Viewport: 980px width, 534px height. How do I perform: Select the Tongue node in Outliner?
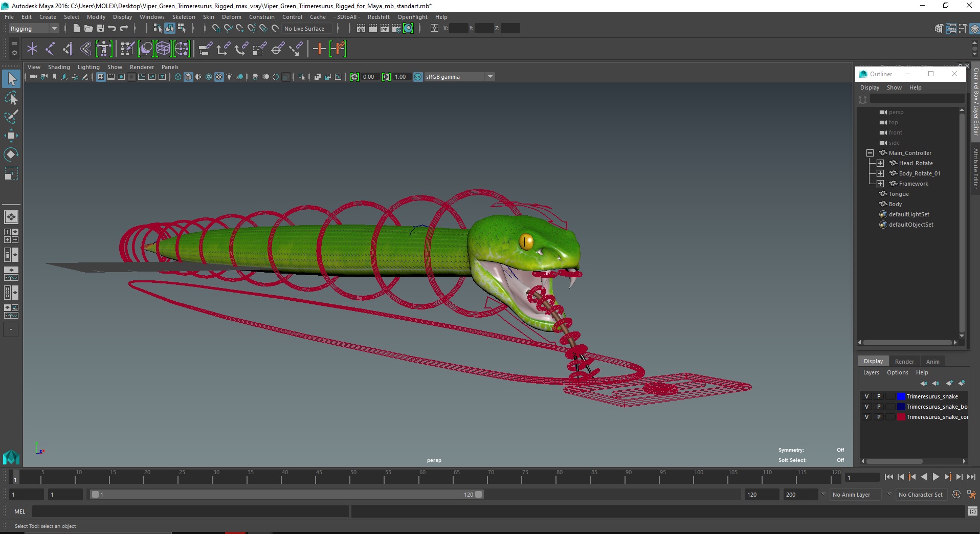point(899,194)
